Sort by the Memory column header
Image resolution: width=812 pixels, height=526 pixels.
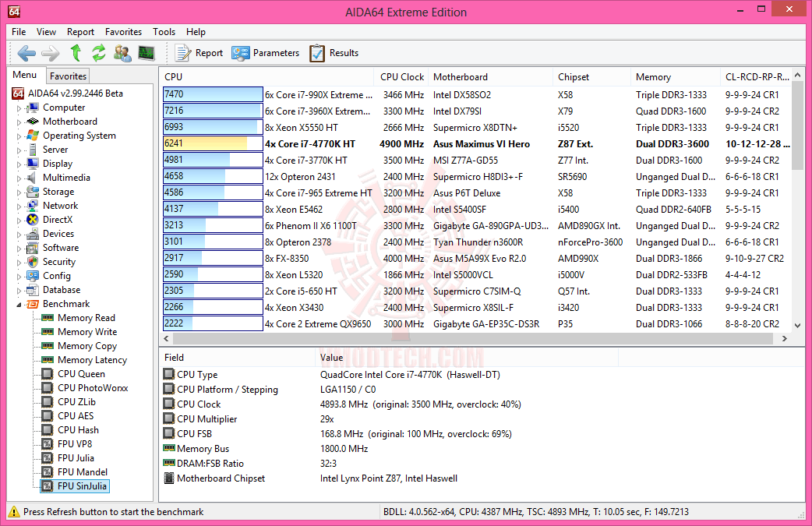coord(676,76)
